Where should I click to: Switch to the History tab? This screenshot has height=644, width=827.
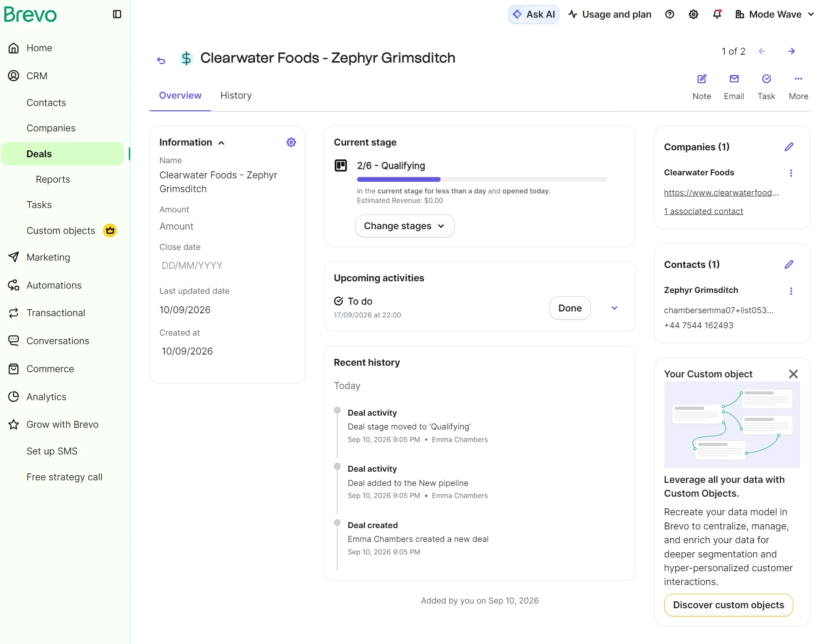coord(236,95)
